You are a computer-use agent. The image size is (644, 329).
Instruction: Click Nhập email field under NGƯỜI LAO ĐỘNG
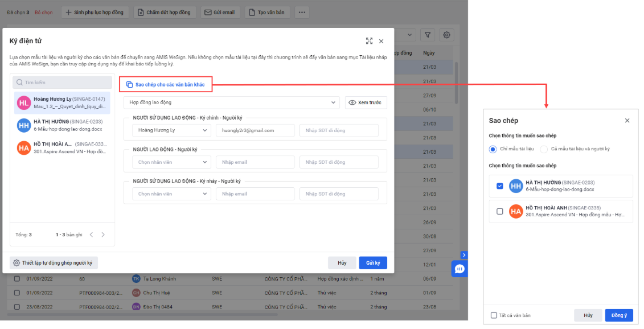coord(255,162)
